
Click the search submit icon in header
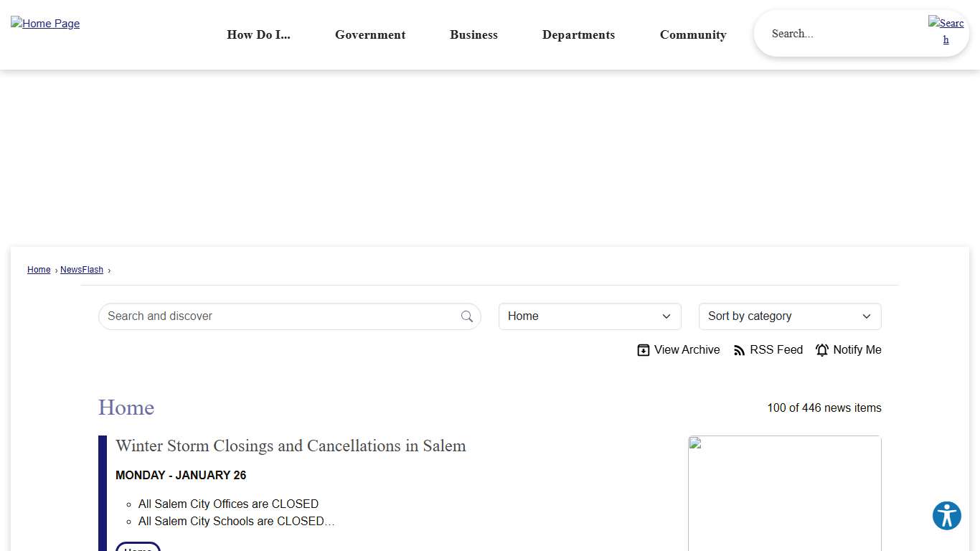[946, 32]
